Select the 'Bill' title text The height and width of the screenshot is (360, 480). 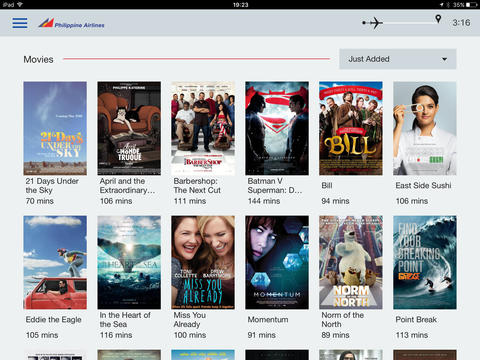pos(327,185)
